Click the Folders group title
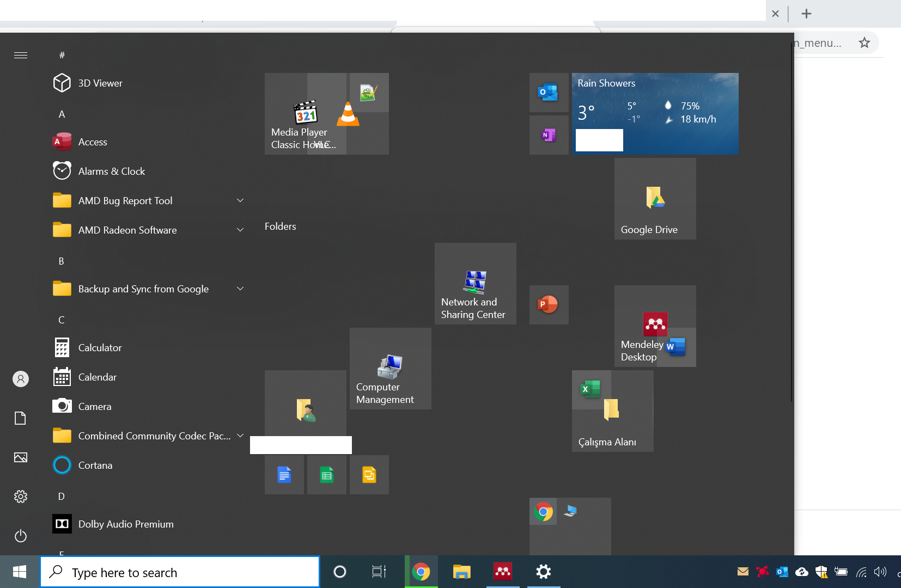 pos(281,226)
